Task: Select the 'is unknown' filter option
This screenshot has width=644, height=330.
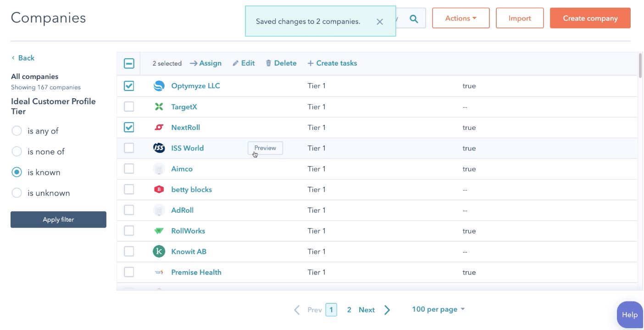Action: pos(17,193)
